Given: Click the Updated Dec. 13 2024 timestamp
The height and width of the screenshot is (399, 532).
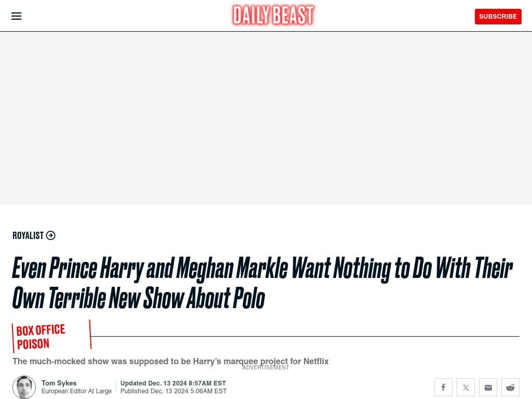Looking at the screenshot, I should (173, 383).
